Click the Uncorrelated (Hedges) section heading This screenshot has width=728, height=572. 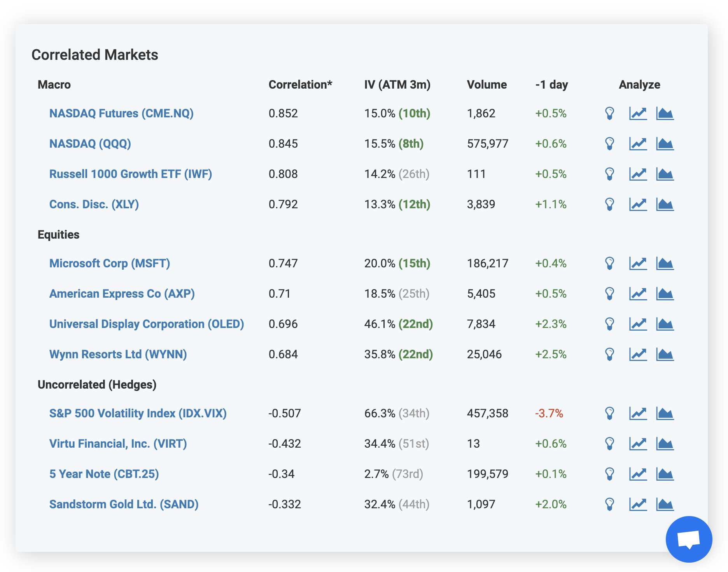[97, 385]
